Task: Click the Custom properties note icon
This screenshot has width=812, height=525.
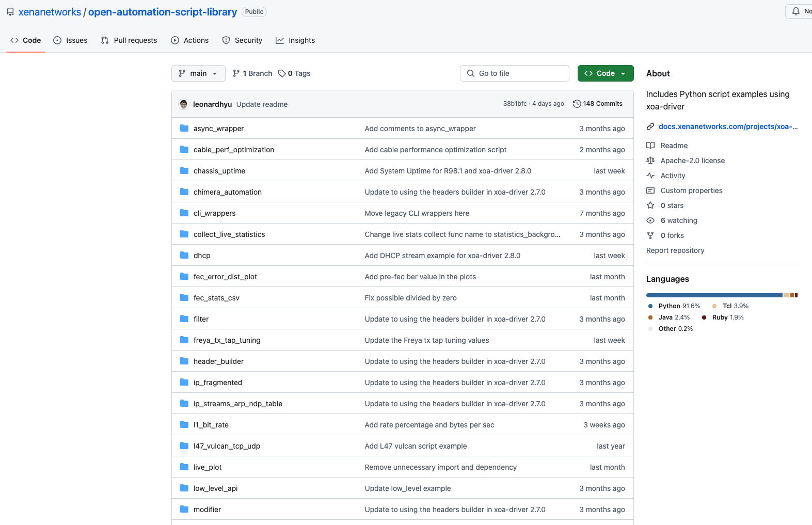Action: click(x=650, y=190)
